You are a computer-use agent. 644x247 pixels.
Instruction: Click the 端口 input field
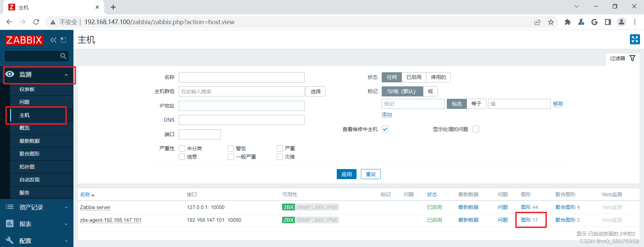200,134
